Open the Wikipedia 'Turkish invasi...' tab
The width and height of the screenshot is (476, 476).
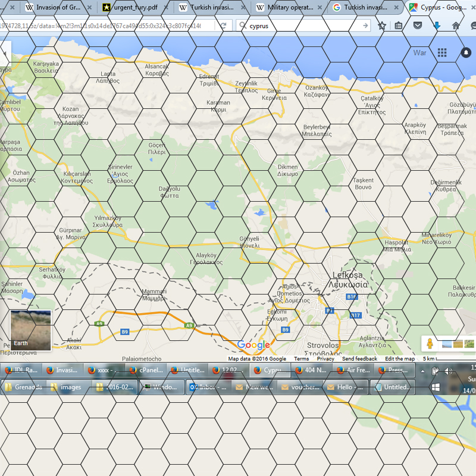pos(212,8)
